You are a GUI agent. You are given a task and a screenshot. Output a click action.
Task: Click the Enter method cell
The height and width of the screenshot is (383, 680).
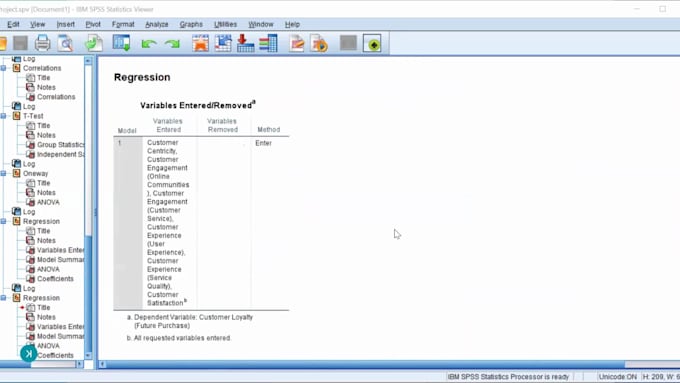click(x=263, y=143)
